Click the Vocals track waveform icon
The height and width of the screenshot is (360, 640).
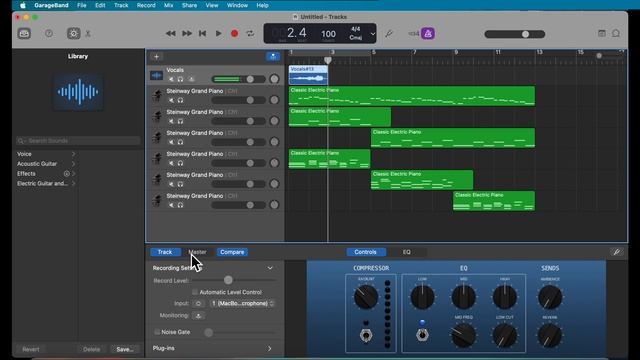coord(156,76)
